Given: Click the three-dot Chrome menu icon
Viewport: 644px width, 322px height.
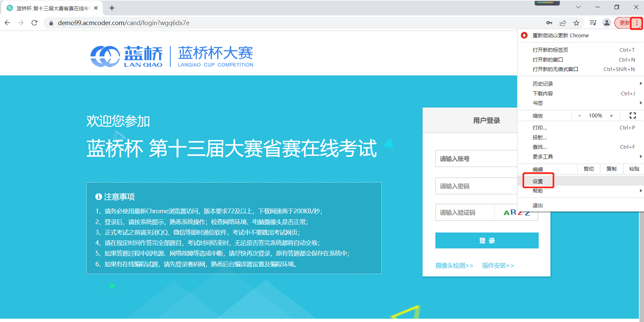Looking at the screenshot, I should (x=637, y=23).
